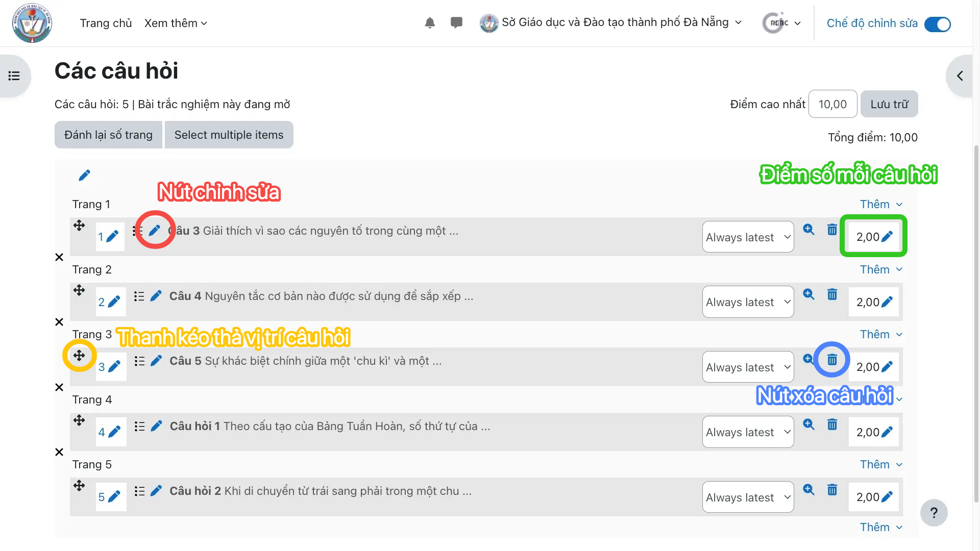Open the messages chat bubble icon

tap(456, 23)
